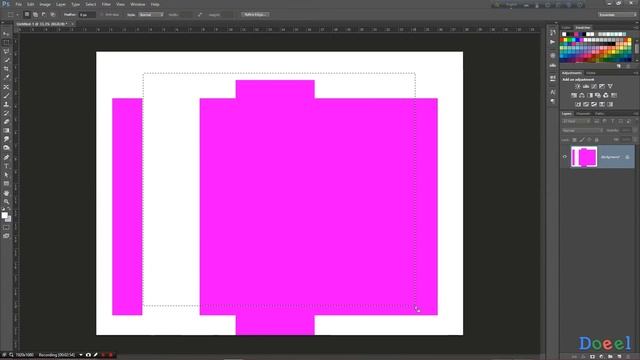Click the Refine Edge button
The image size is (640, 360).
255,15
